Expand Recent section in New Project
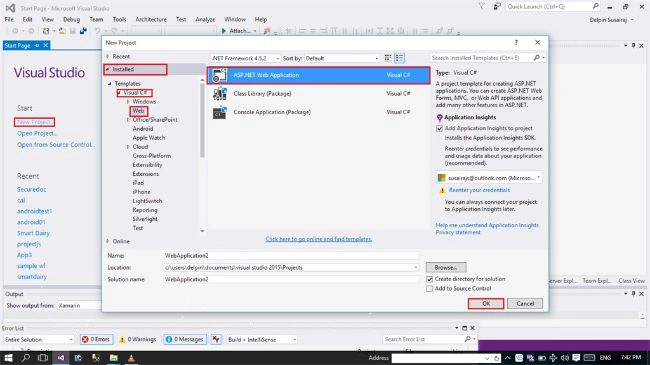Image resolution: width=650 pixels, height=365 pixels. coord(107,56)
